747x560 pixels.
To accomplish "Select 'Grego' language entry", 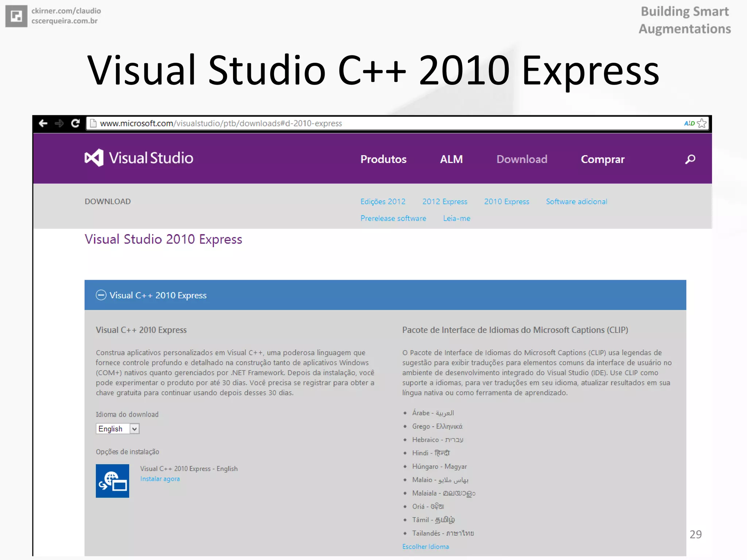I will [437, 426].
